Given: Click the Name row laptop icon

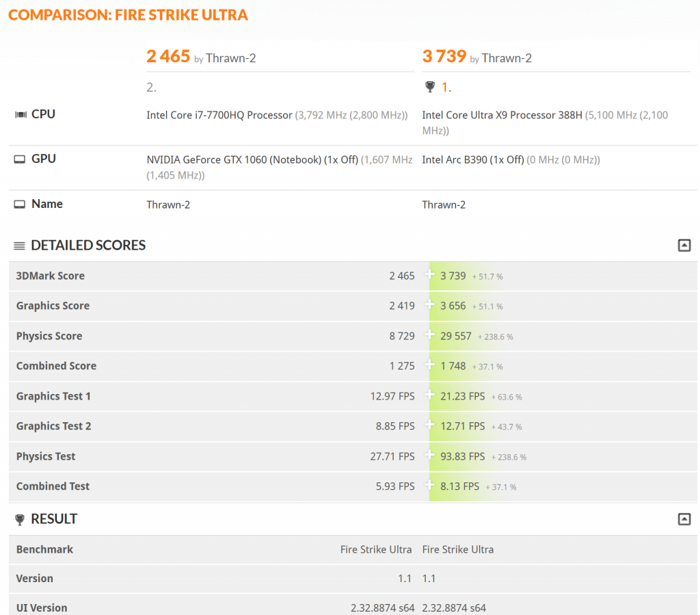Looking at the screenshot, I should [x=20, y=205].
